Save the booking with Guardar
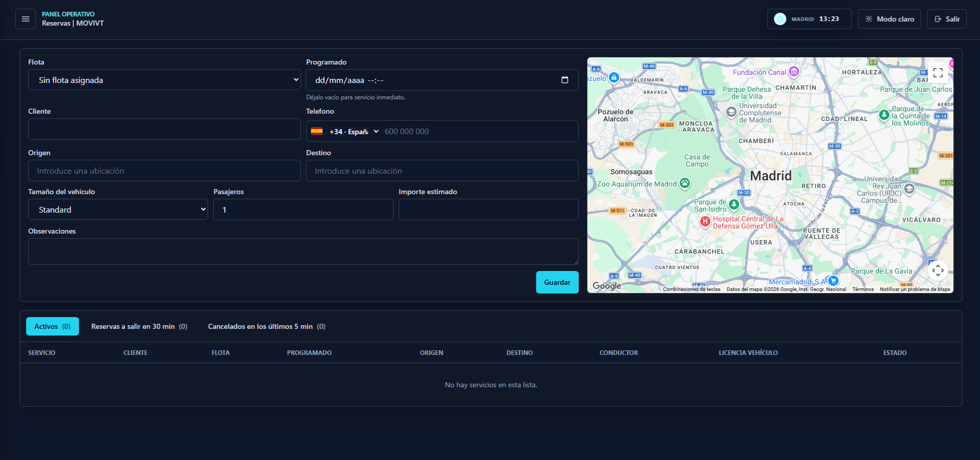The width and height of the screenshot is (980, 460). [557, 282]
